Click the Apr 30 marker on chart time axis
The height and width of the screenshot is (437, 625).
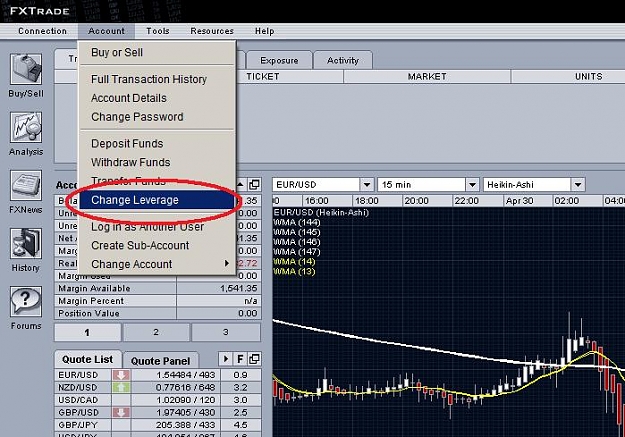(x=519, y=201)
